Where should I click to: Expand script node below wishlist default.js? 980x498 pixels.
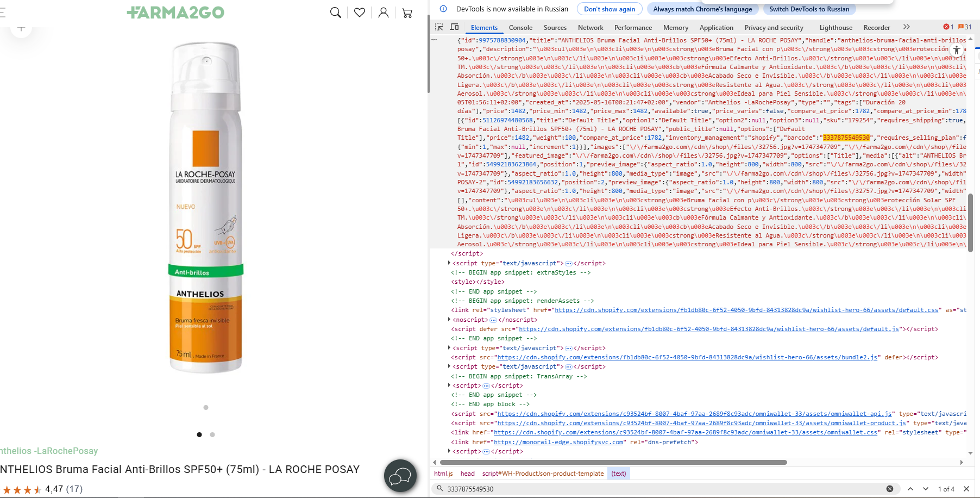point(449,348)
